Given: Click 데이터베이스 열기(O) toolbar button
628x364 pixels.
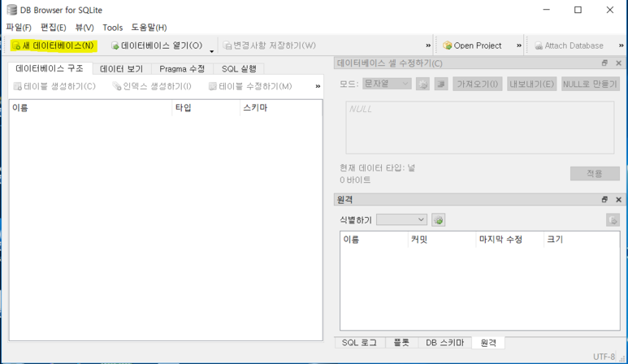Looking at the screenshot, I should click(x=157, y=45).
